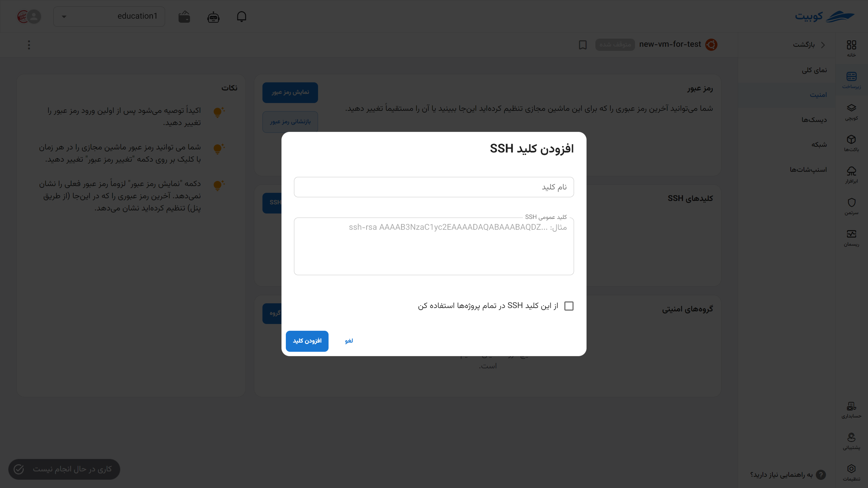Image resolution: width=868 pixels, height=488 pixels.
Task: Bookmark the new-vm-for-test machine
Action: tap(582, 45)
